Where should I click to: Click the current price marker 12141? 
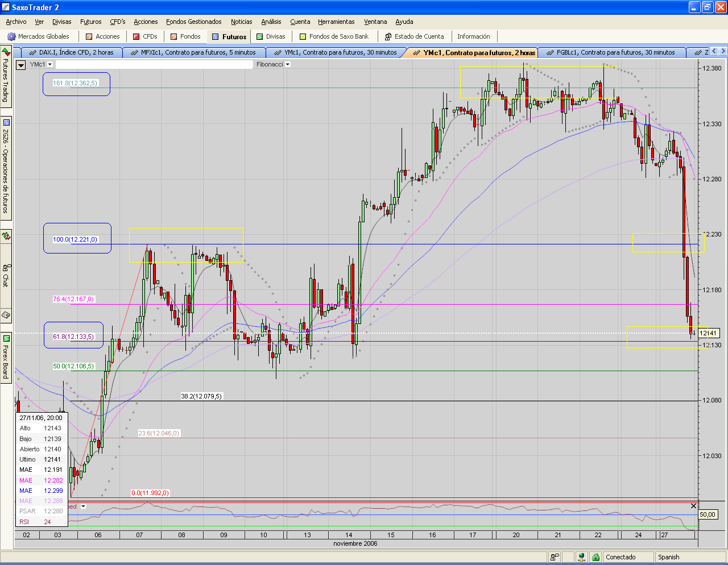[x=708, y=333]
